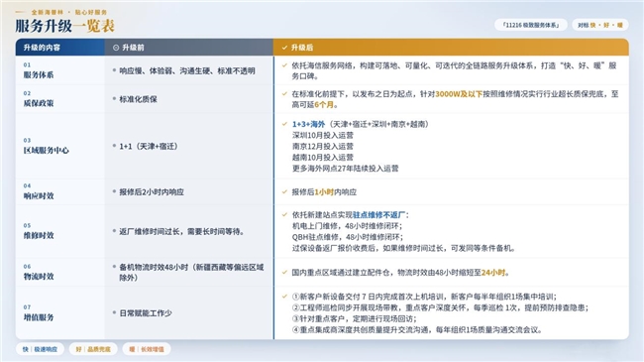The image size is (644, 362).
Task: Click the checkmark in the 增值服务 row
Action: pos(284,297)
